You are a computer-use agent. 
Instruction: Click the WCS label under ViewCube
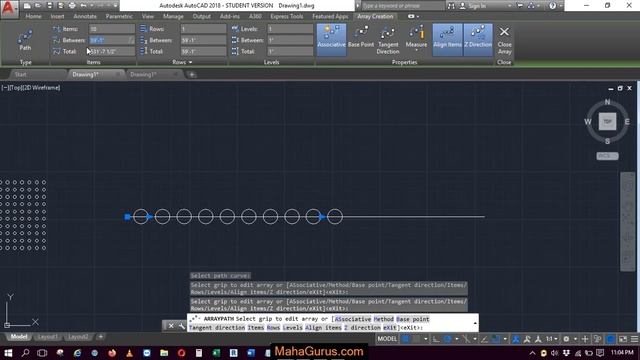[607, 156]
